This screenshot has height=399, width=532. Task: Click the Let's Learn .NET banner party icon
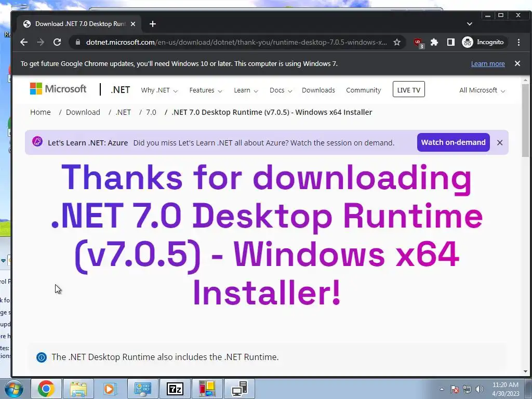tap(37, 141)
